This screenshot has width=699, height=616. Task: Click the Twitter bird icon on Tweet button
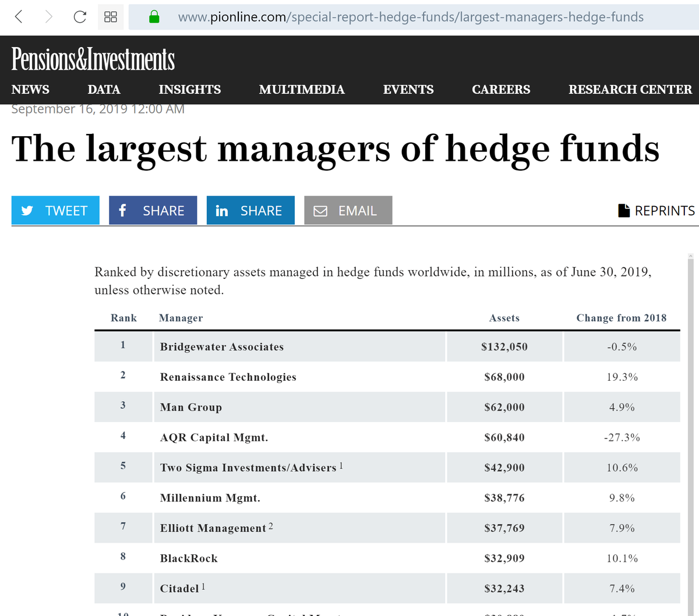click(27, 210)
